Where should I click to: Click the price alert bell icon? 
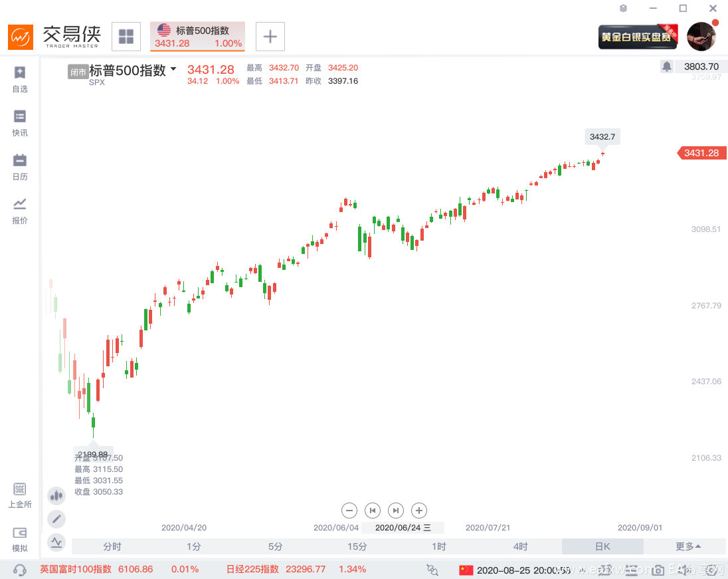coord(666,66)
